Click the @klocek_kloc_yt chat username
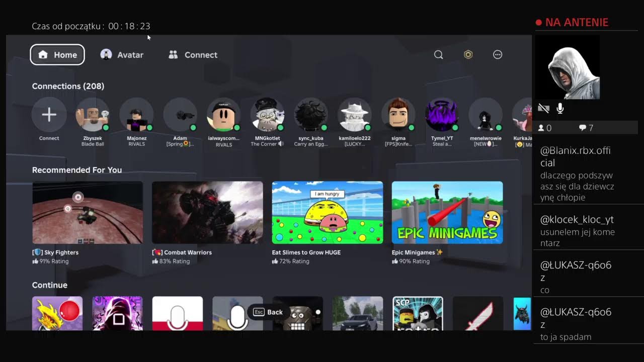This screenshot has height=362, width=644. 577,220
